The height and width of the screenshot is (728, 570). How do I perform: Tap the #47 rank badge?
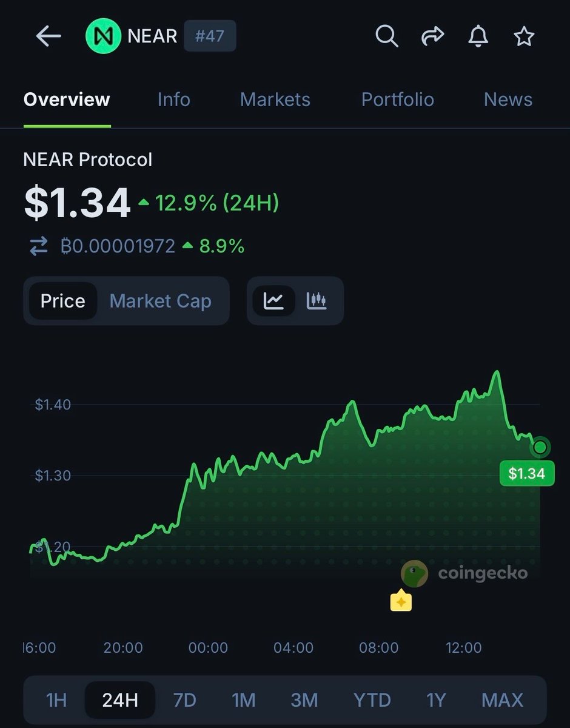click(209, 36)
